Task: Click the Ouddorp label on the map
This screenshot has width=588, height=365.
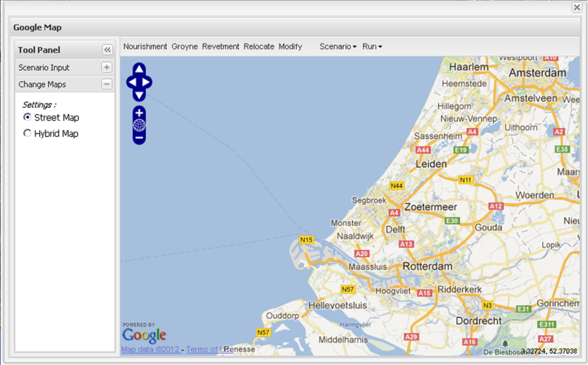Action: click(x=282, y=316)
